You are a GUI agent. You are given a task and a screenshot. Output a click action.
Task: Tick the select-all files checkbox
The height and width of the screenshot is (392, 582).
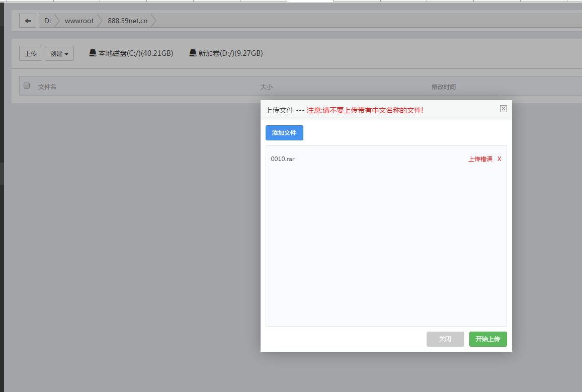point(27,86)
